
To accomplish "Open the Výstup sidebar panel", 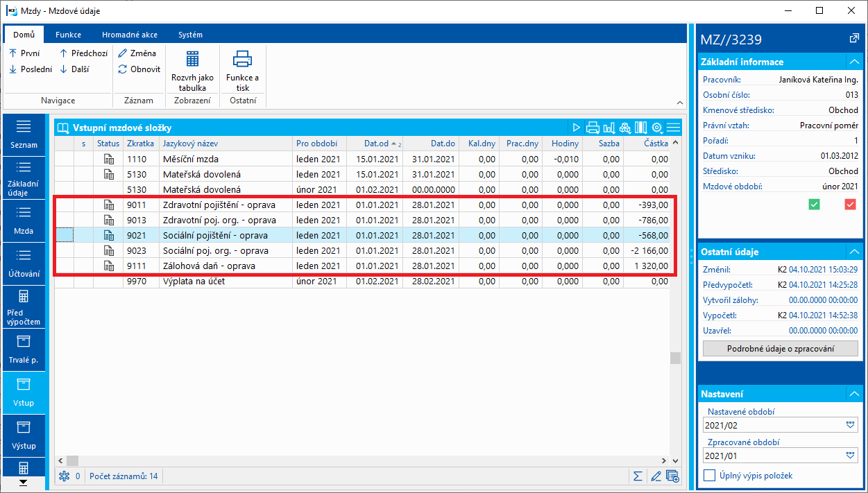I will [24, 435].
